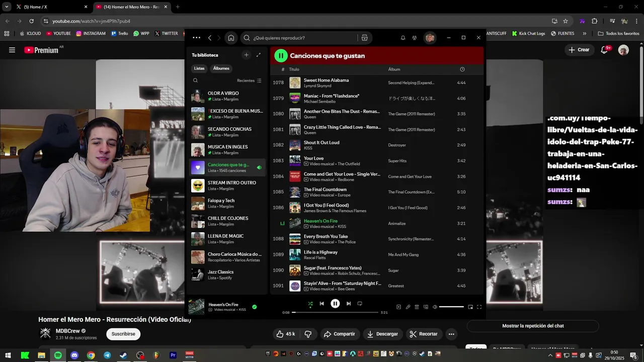Filter library by Listas
Viewport: 644px width, 362px height.
tap(199, 68)
